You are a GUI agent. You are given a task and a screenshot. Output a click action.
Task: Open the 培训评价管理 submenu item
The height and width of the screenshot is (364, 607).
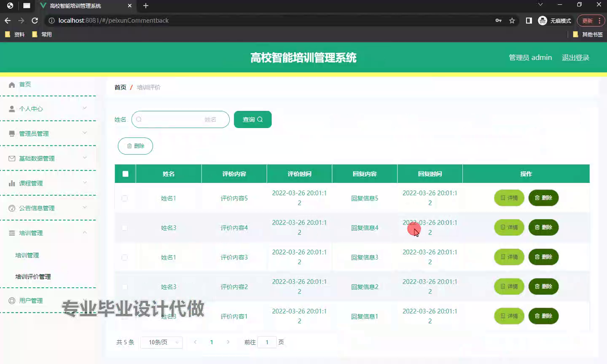pos(33,277)
